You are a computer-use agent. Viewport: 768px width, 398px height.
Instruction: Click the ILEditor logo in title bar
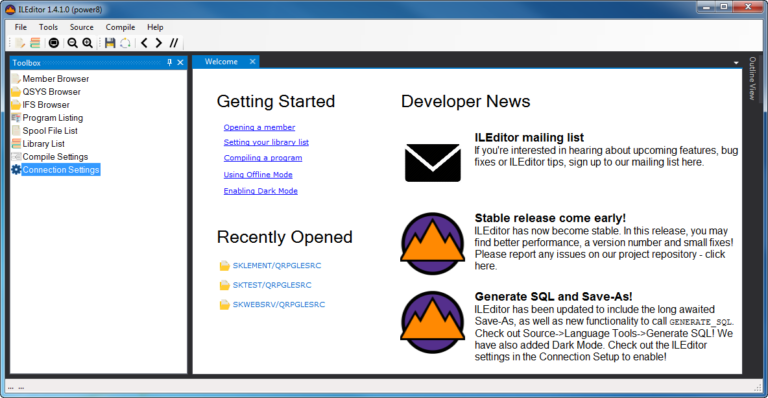(10, 9)
